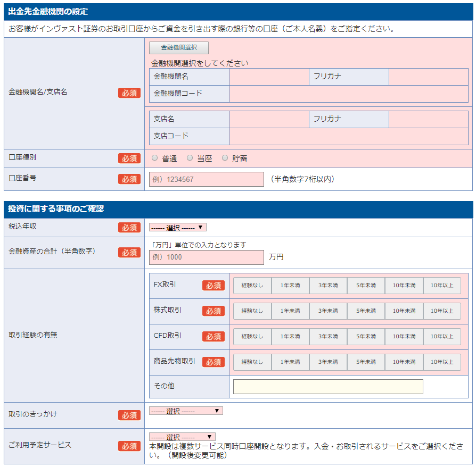The image size is (476, 467).
Task: Click the 金融機関選択をしてください message
Action: [x=200, y=63]
